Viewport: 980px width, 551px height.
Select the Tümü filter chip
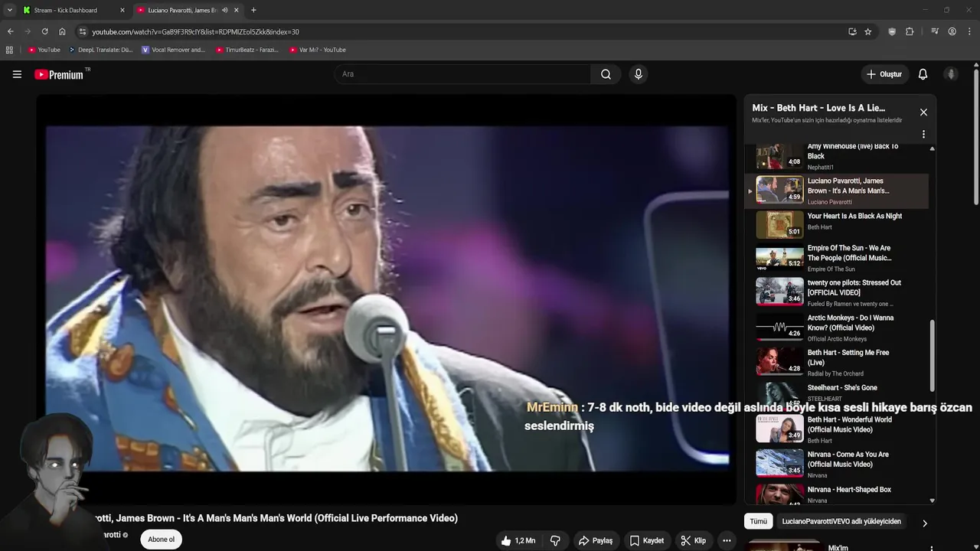point(758,522)
